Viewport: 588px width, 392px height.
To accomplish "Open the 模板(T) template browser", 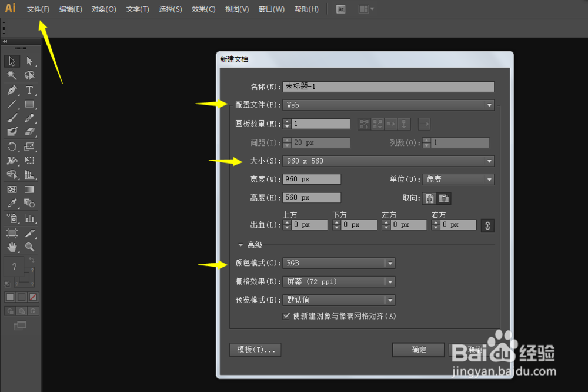I will coord(255,350).
